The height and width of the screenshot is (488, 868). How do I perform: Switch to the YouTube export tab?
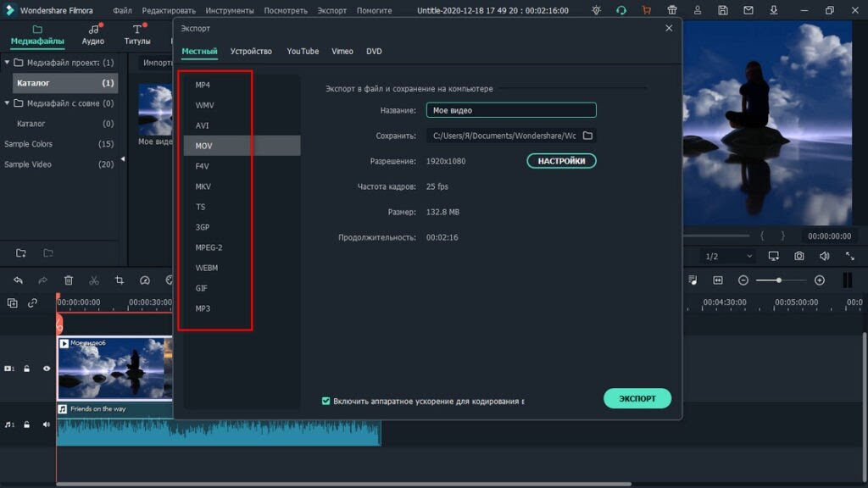coord(303,51)
